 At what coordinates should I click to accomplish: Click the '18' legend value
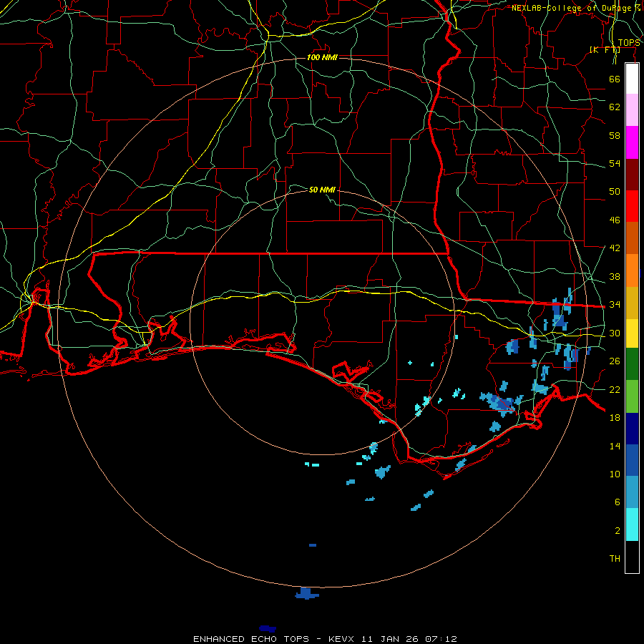click(x=615, y=418)
